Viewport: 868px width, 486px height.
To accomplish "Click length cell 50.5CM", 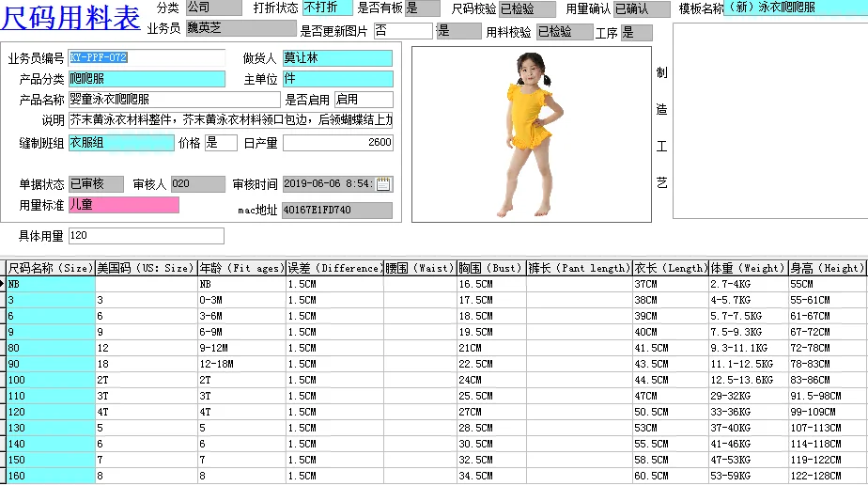I will point(671,413).
